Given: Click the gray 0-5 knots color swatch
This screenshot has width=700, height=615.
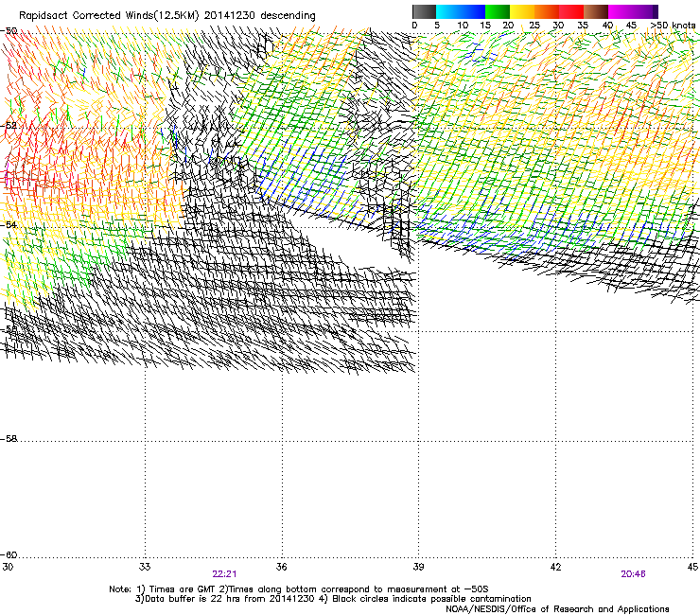Looking at the screenshot, I should pos(424,11).
